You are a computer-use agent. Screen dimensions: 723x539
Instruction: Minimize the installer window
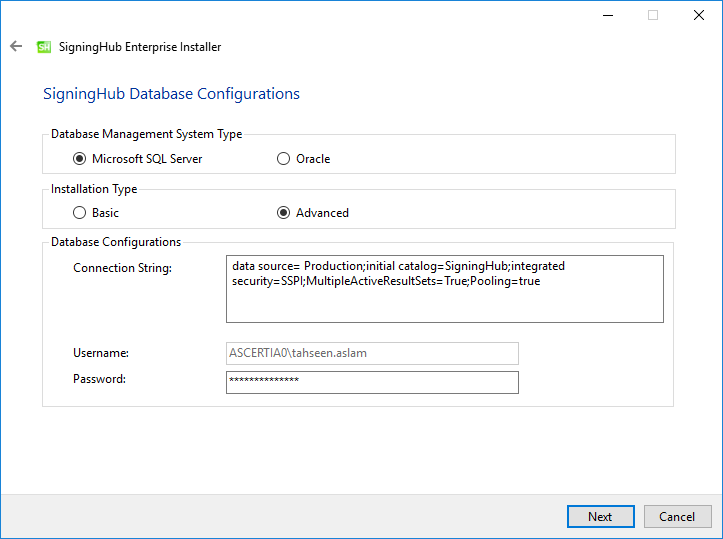pyautogui.click(x=608, y=15)
